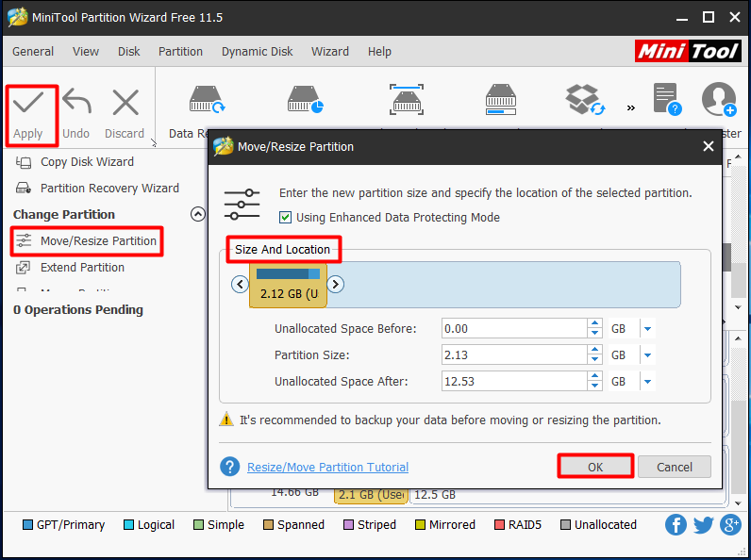Decrease Unallocated Space Before value
Viewport: 751px width, 560px height.
594,333
